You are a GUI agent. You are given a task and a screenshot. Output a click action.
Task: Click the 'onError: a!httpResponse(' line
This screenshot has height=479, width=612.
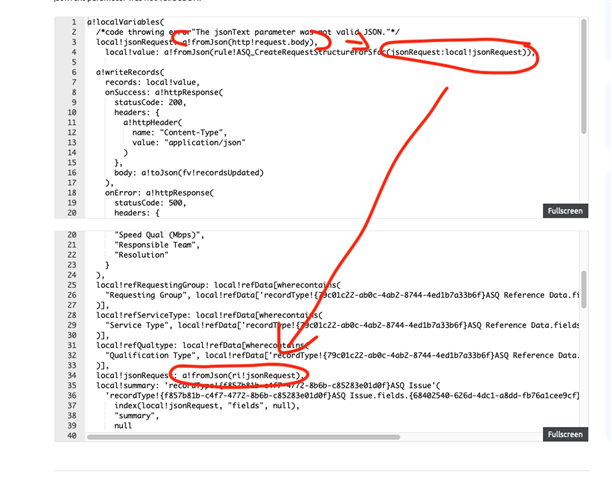(159, 193)
